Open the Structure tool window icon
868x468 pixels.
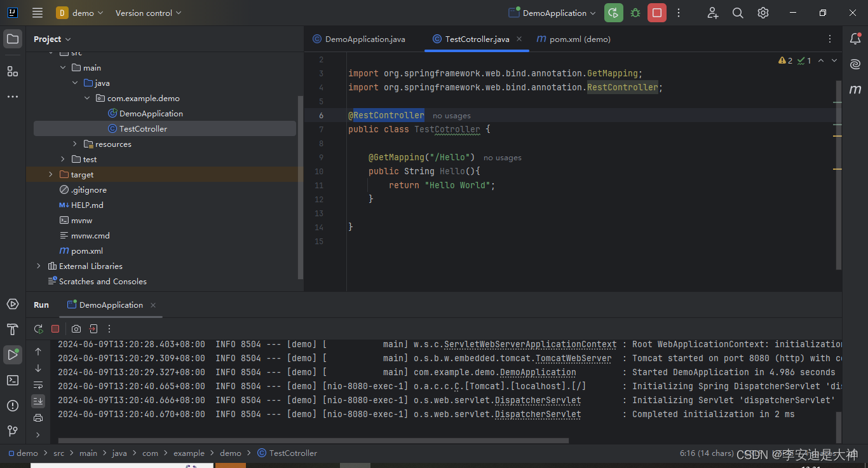[x=13, y=71]
